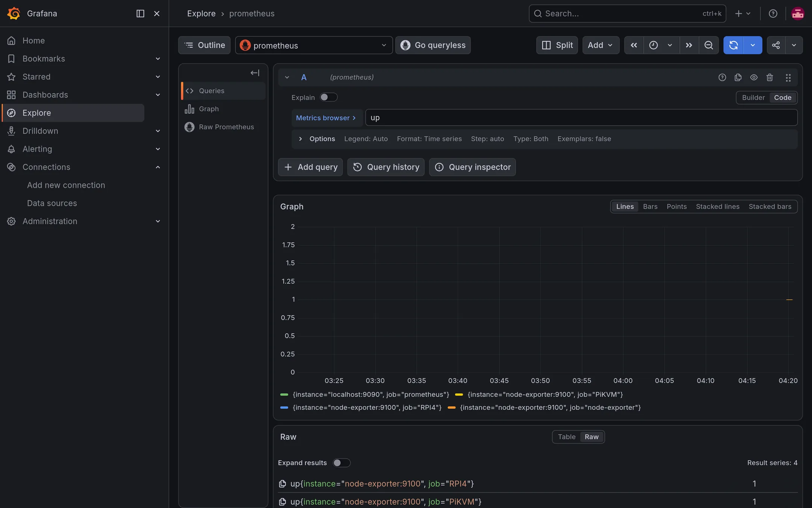Open the Query inspector
The width and height of the screenshot is (812, 508).
[472, 167]
